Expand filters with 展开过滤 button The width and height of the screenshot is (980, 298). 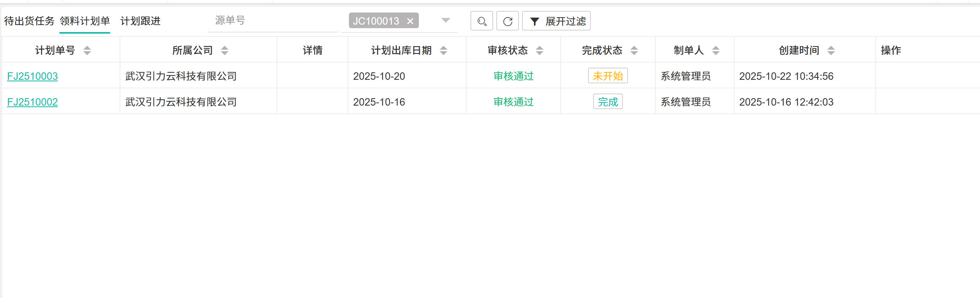[556, 21]
